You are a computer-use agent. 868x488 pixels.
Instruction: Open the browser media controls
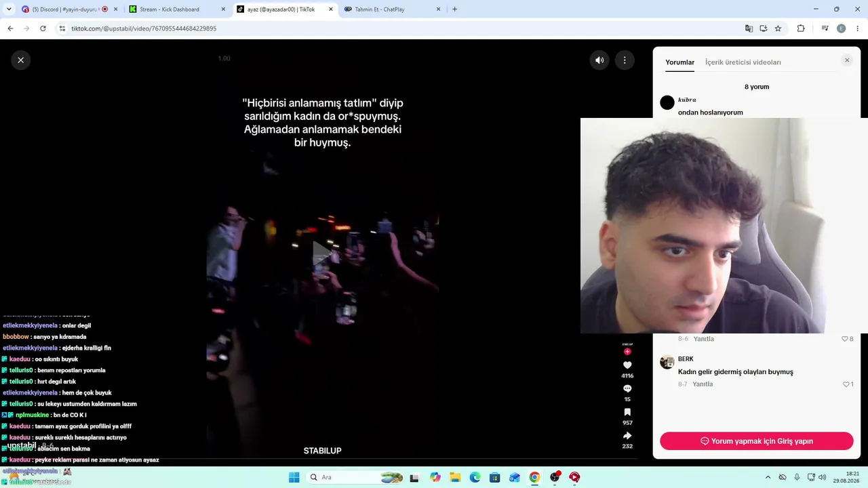click(825, 28)
